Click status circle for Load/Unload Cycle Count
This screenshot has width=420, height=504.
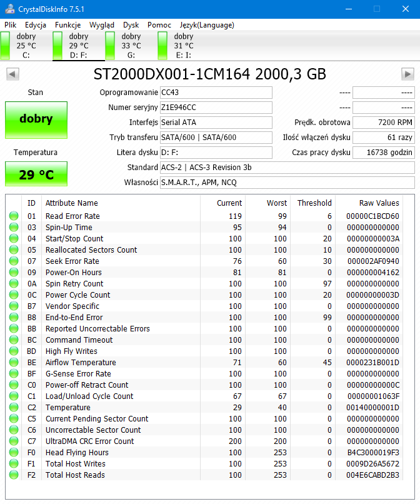point(14,396)
